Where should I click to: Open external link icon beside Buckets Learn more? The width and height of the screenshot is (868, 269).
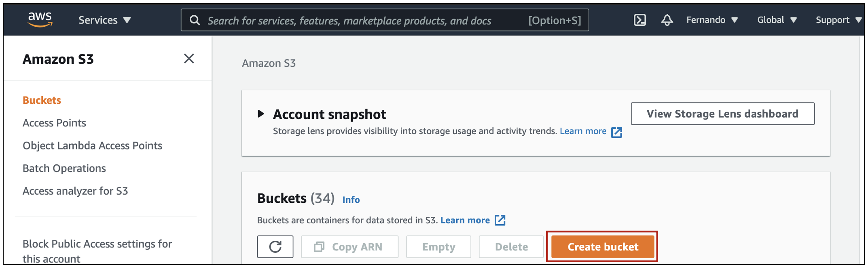[x=500, y=220]
